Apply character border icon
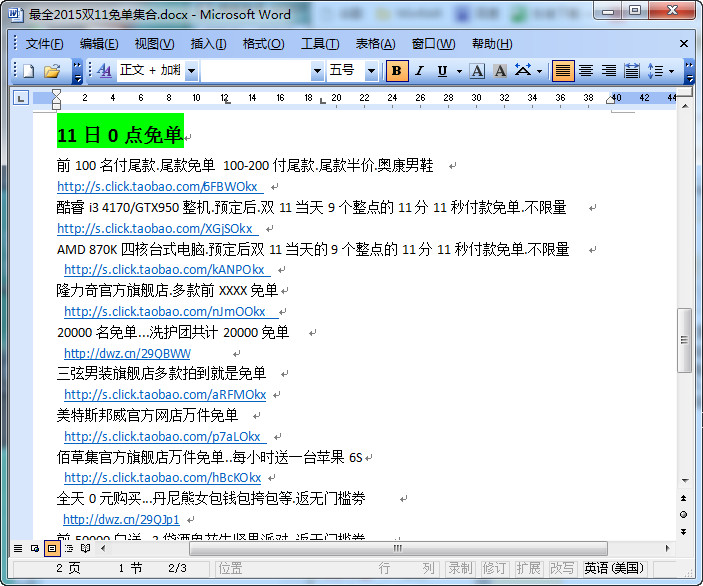 pos(477,71)
